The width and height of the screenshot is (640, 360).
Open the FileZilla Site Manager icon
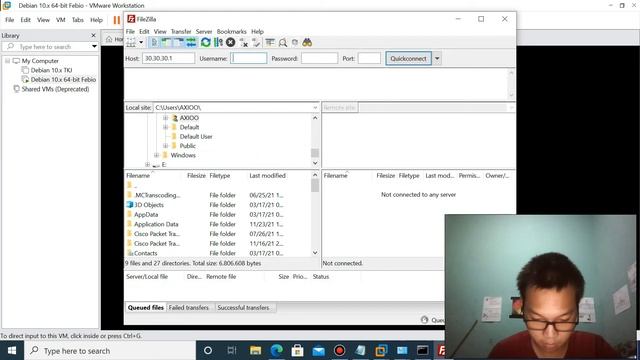tap(131, 42)
